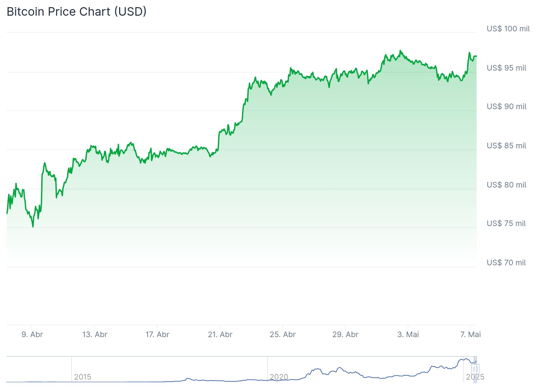The height and width of the screenshot is (392, 537).
Task: Click the navigator right range handle
Action: pos(477,369)
